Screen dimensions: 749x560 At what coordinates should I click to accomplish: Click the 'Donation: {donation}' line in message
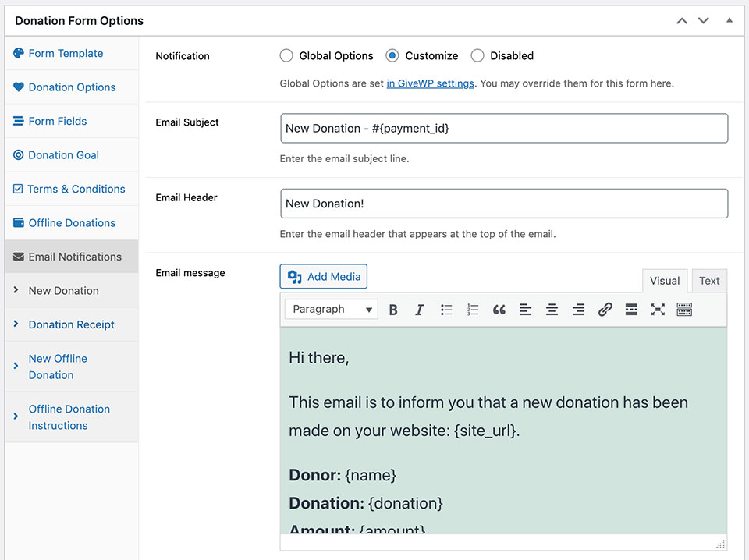[366, 503]
